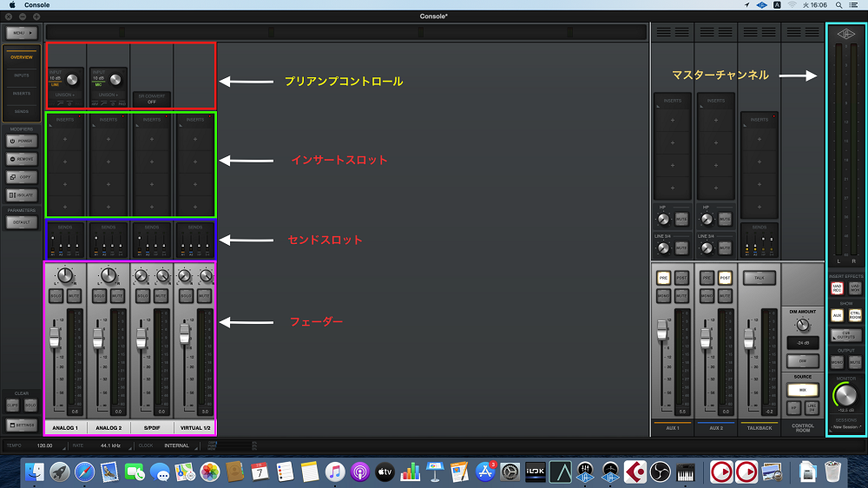The height and width of the screenshot is (488, 868).
Task: Mute the Virtual 1/2 channel
Action: (204, 296)
